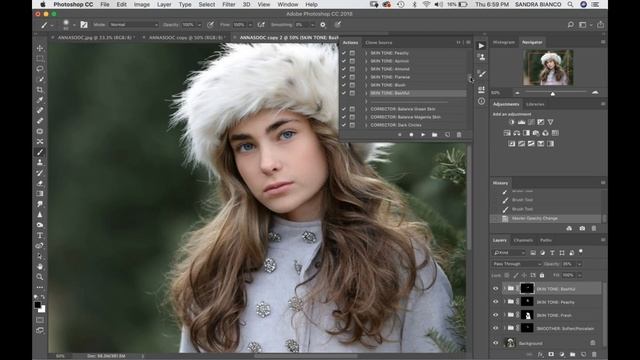The image size is (640, 360).
Task: Select Master Opacity Change history state
Action: 546,218
